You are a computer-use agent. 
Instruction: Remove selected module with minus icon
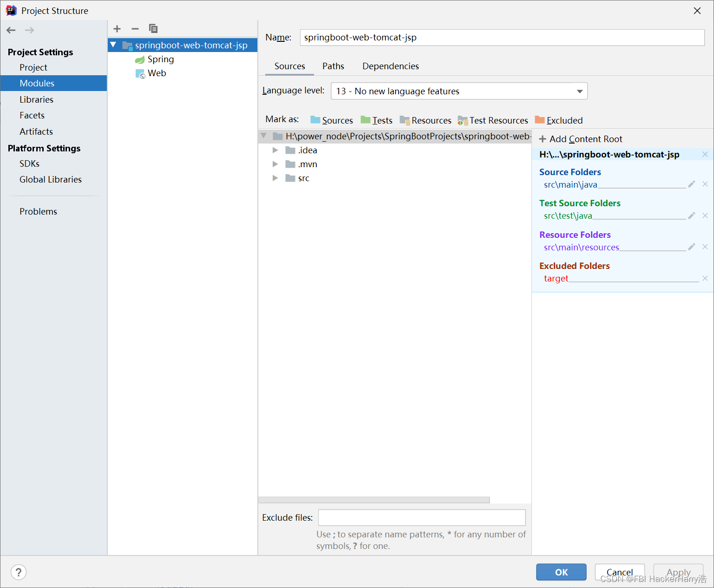click(135, 29)
